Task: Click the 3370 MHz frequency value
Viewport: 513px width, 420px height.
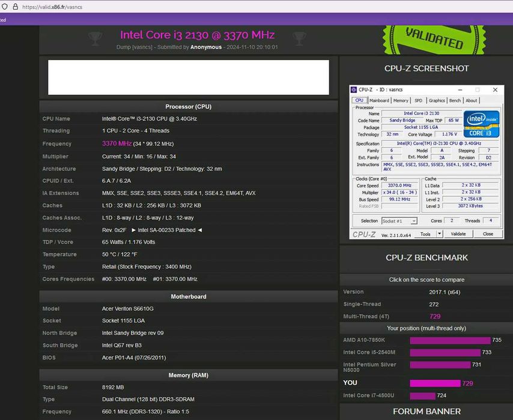Action: [117, 143]
